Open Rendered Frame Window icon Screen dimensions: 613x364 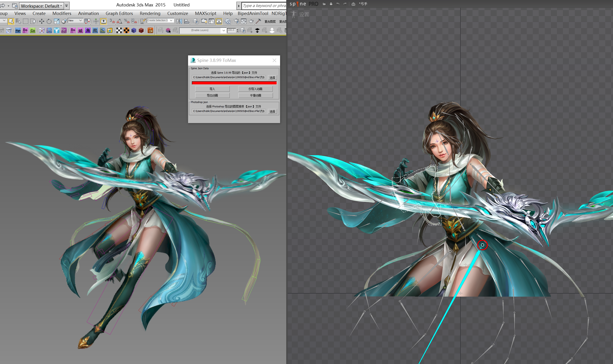coord(244,22)
